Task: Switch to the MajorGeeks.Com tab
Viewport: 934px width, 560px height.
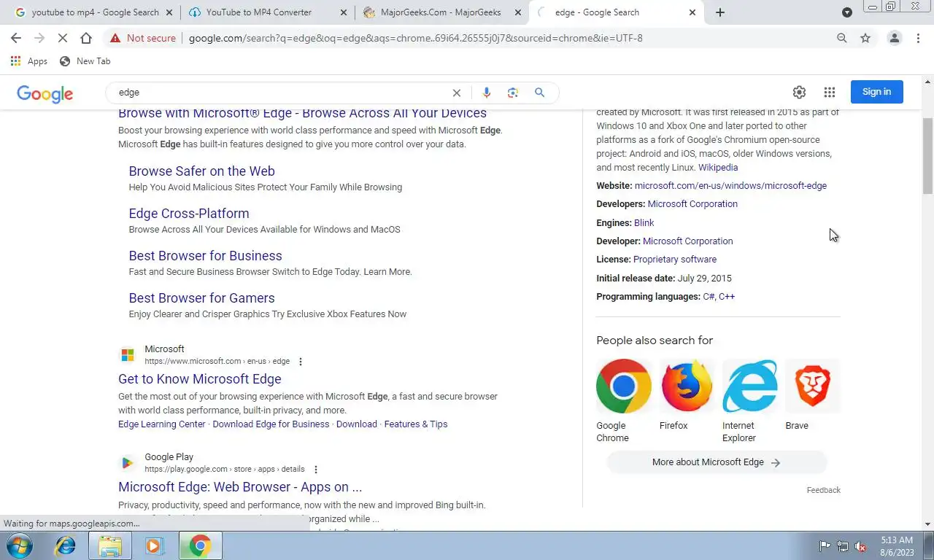Action: [441, 12]
